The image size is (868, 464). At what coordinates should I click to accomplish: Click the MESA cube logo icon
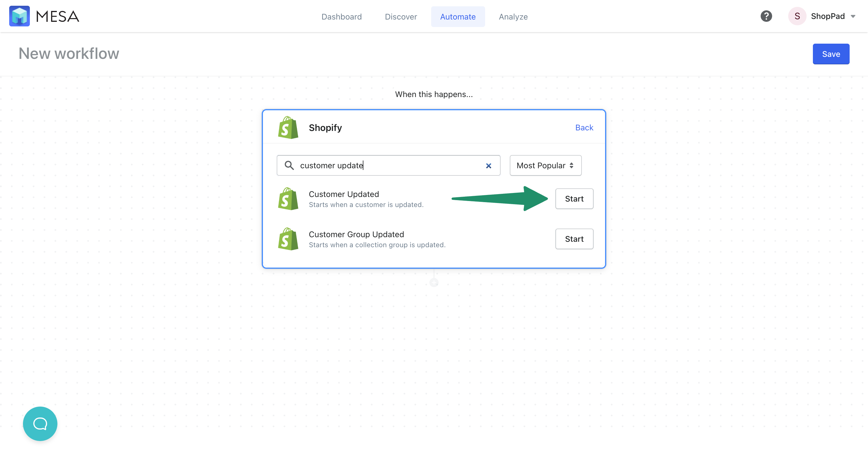19,16
